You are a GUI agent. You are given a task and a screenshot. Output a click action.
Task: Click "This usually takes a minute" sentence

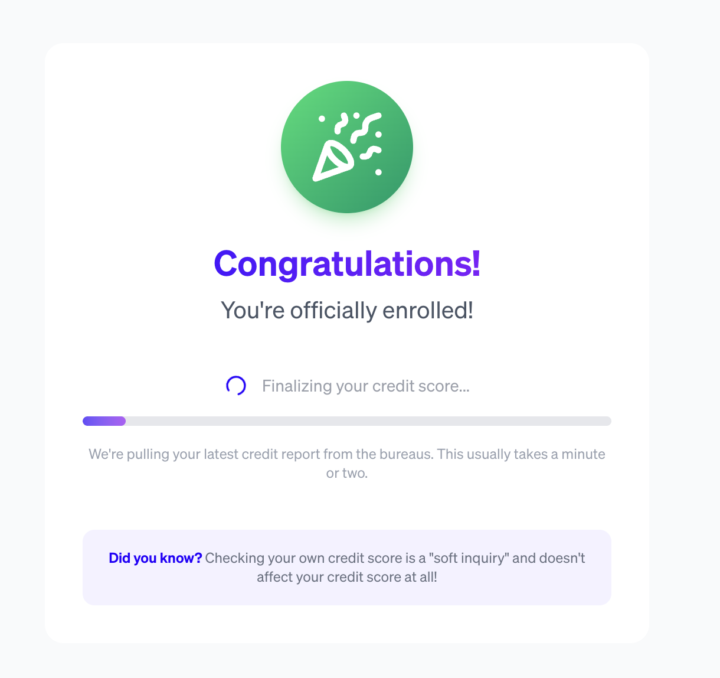(521, 454)
